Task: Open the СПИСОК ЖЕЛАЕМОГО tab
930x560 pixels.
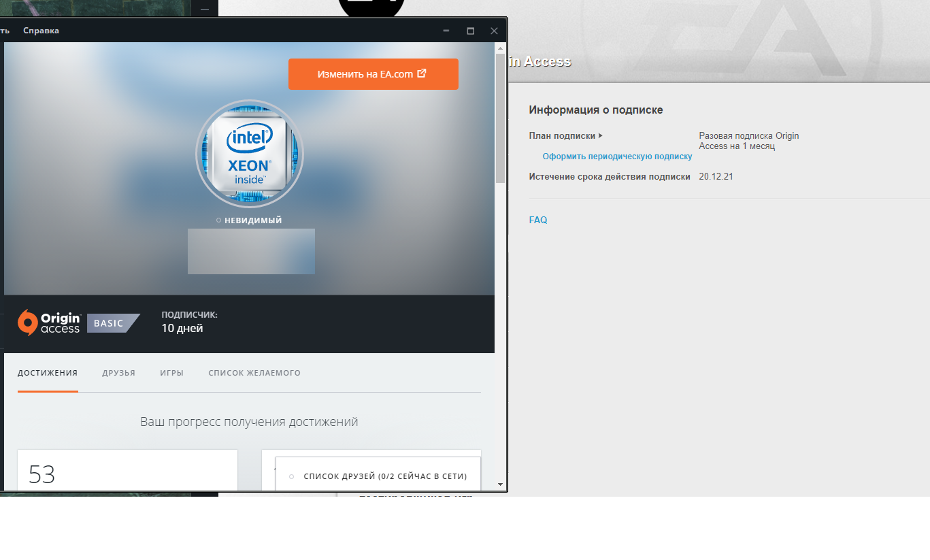Action: [x=254, y=373]
